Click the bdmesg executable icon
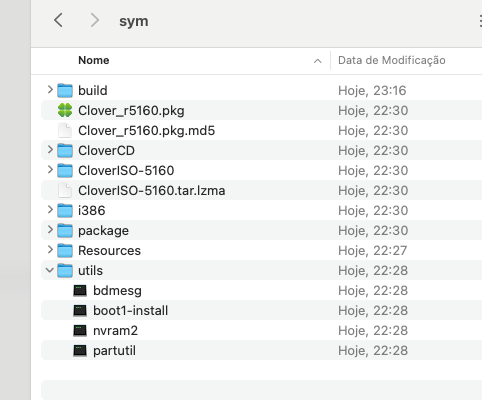 (x=80, y=291)
